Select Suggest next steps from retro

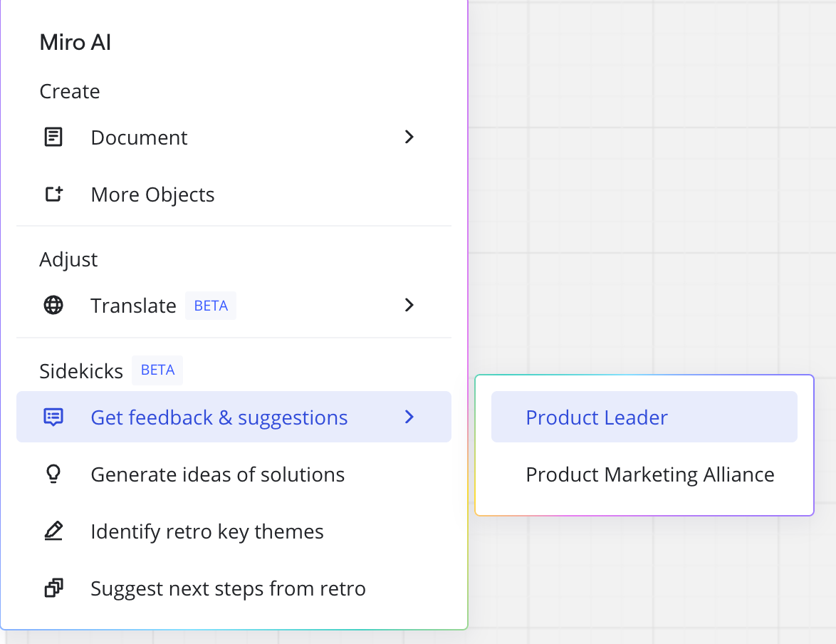pyautogui.click(x=228, y=588)
